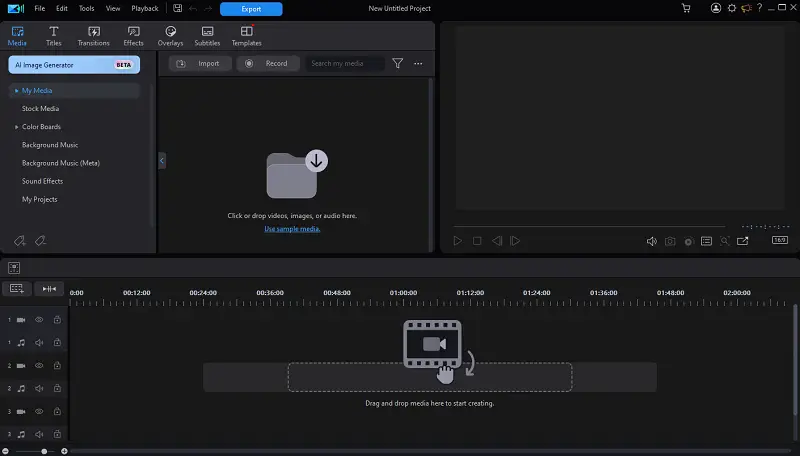This screenshot has width=800, height=456.
Task: Switch to the Overlays room
Action: [x=170, y=36]
